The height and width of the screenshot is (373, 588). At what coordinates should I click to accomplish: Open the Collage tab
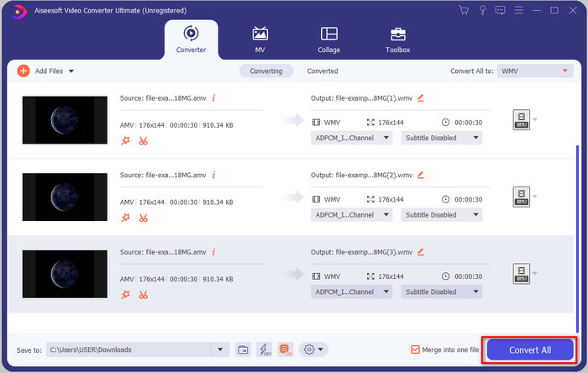[329, 39]
